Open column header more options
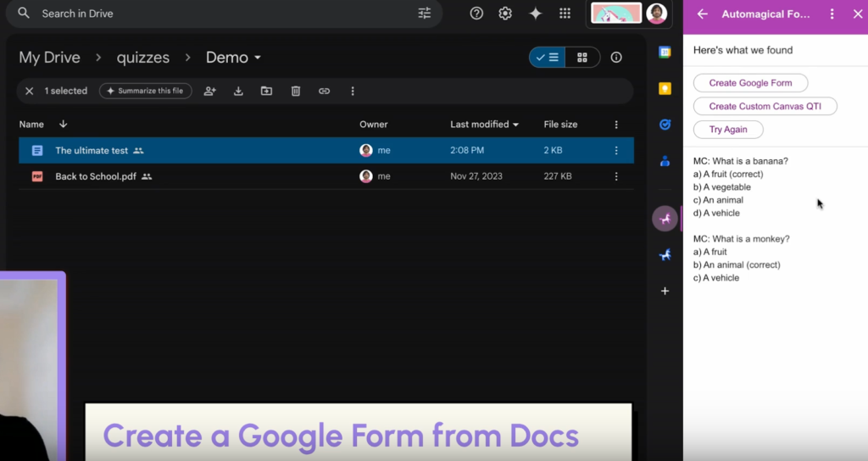This screenshot has width=868, height=461. 616,125
